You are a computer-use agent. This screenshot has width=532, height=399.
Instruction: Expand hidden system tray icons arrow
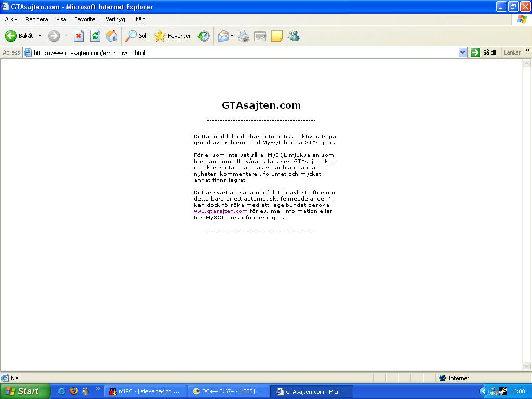click(483, 391)
